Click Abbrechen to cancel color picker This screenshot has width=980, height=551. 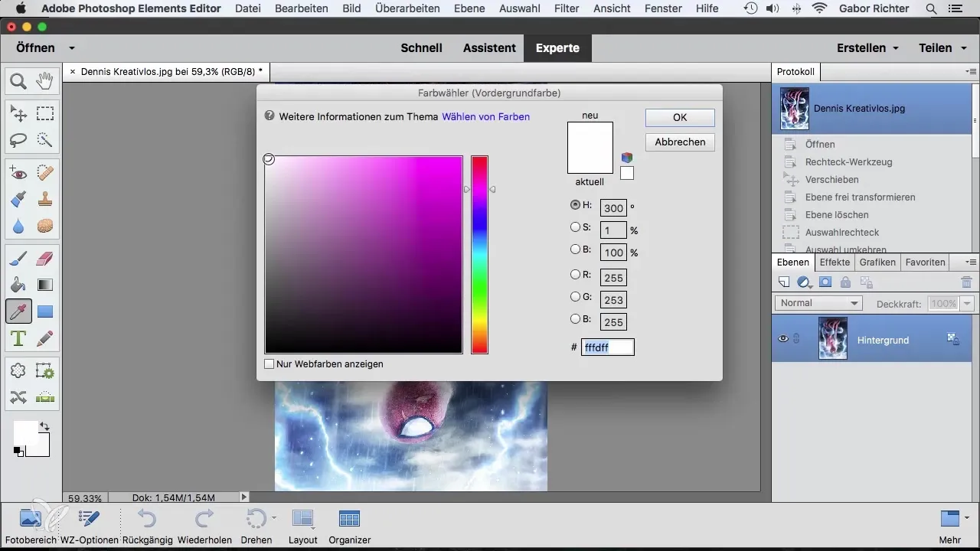[680, 142]
